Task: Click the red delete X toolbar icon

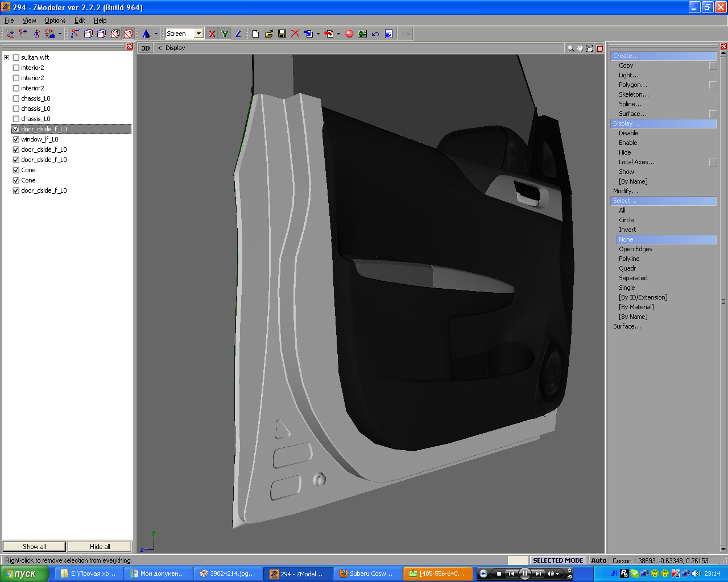Action: point(295,34)
